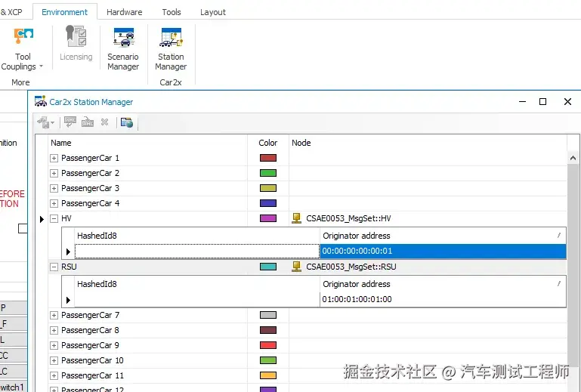Switch to the Tools ribbon tab
Image resolution: width=581 pixels, height=392 pixels.
click(172, 12)
